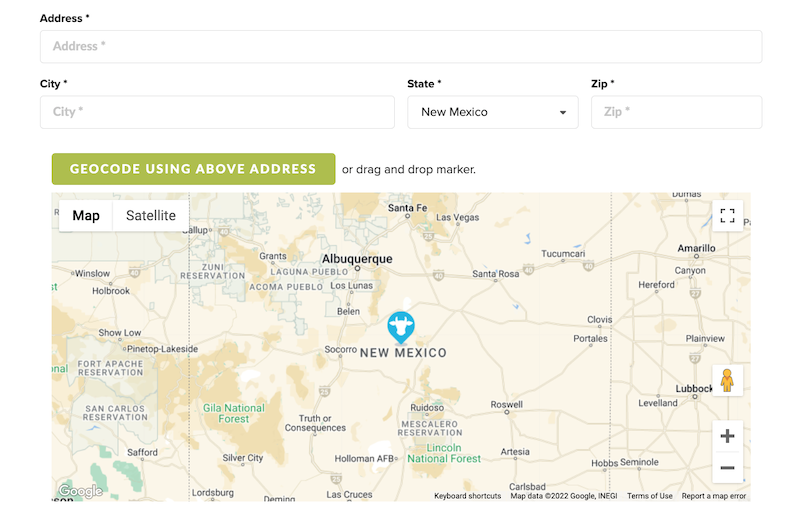The image size is (800, 516).
Task: Open the Terms of Use link
Action: (x=650, y=496)
